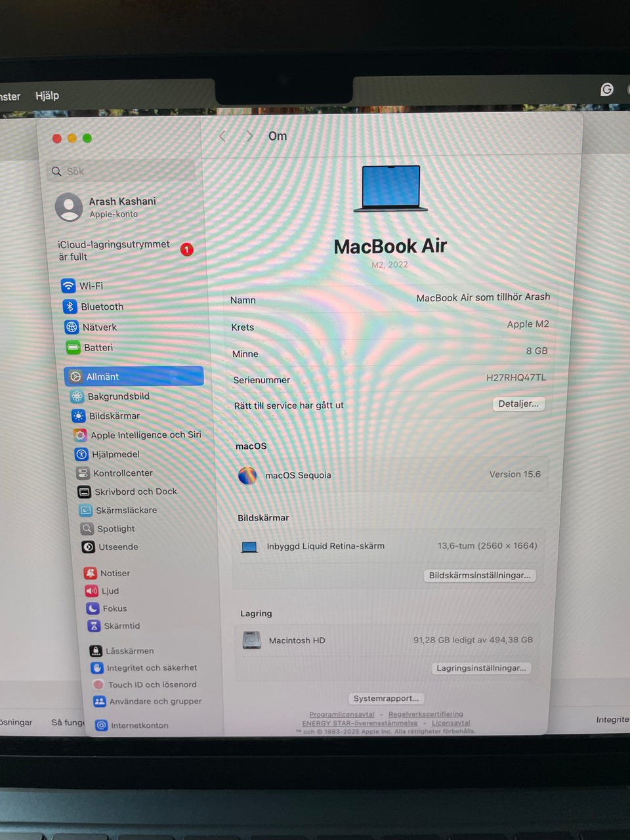Click the Sök search field
Screen dimensions: 630x840
click(122, 171)
